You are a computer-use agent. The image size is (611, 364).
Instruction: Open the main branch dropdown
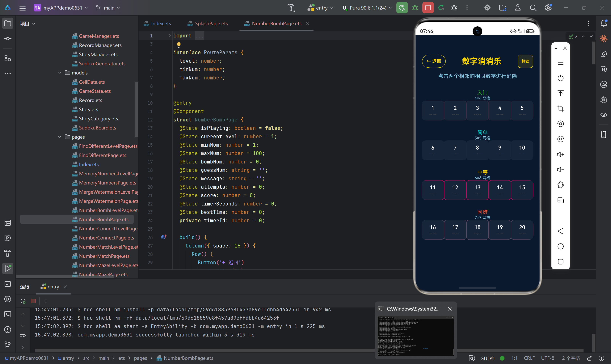coord(108,8)
